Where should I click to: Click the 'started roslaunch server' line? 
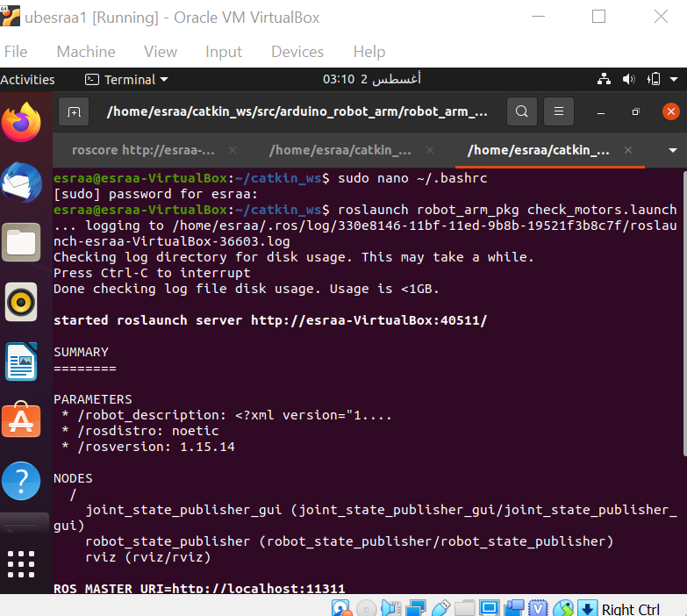pos(270,320)
